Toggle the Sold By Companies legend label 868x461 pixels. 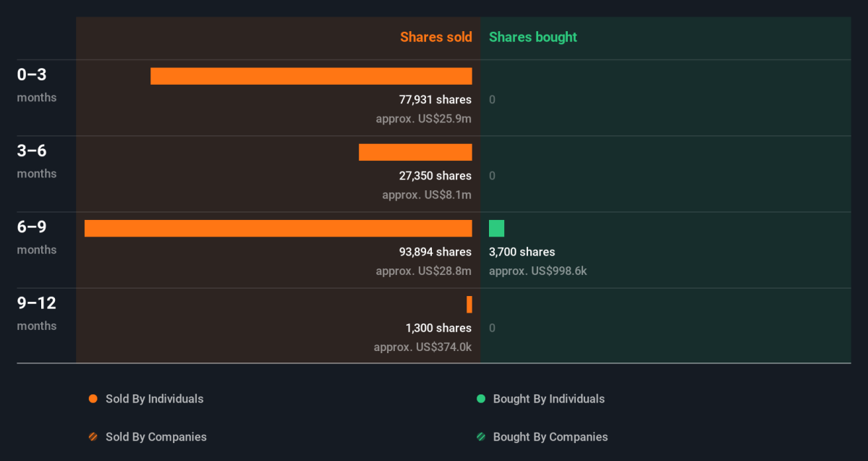pyautogui.click(x=156, y=437)
